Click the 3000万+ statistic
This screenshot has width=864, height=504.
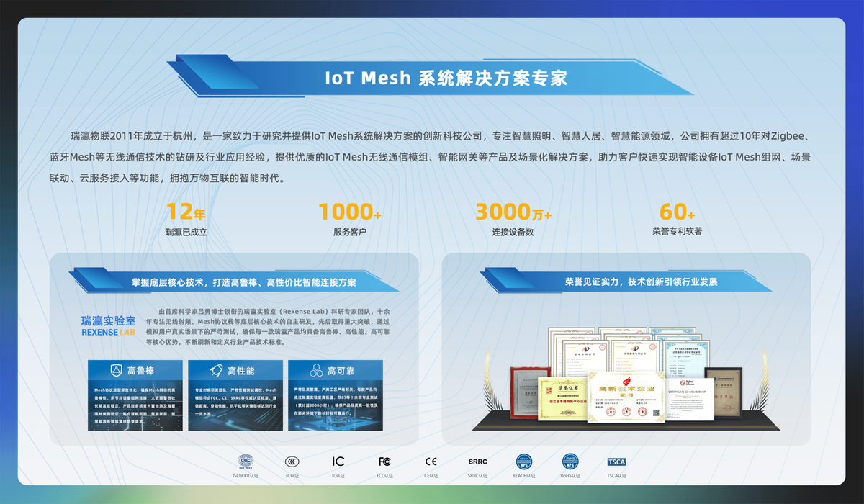point(513,212)
